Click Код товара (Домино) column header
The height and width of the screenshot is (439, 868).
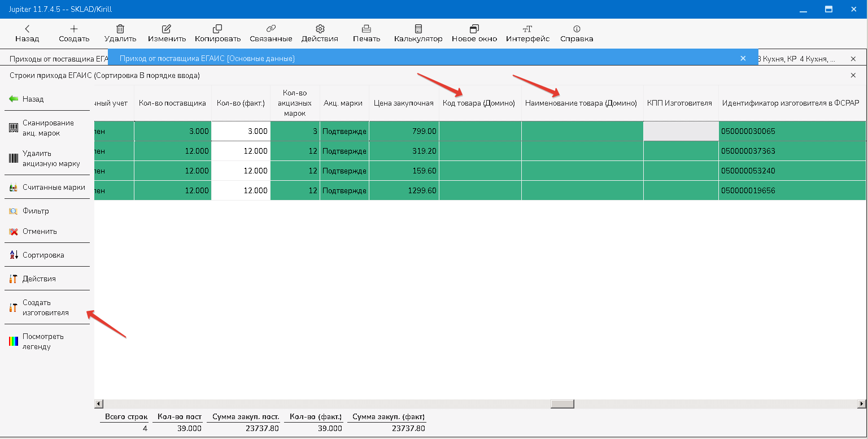pyautogui.click(x=480, y=103)
